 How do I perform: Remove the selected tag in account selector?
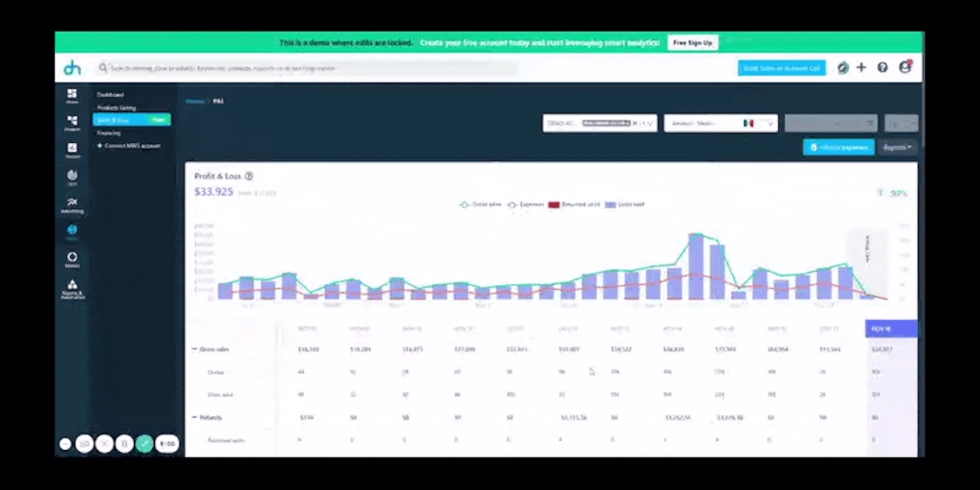(635, 123)
